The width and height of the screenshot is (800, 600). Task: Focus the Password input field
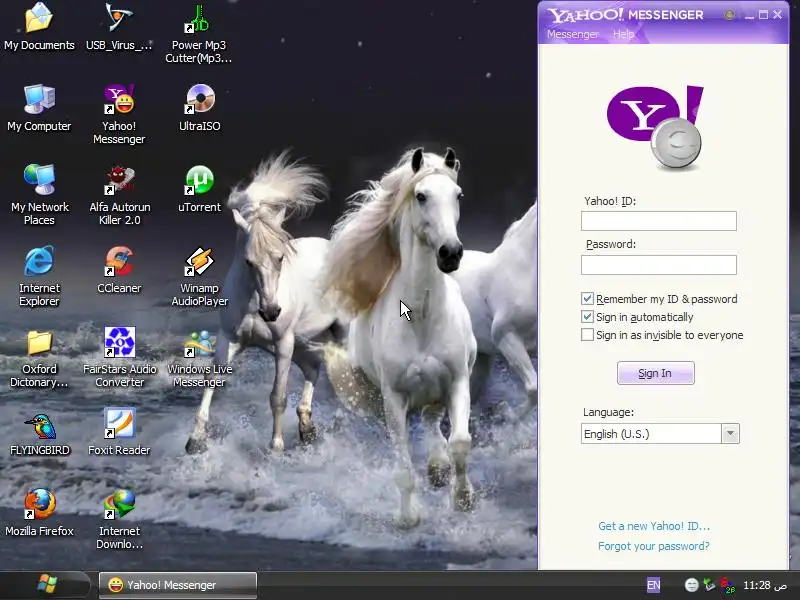pos(659,265)
